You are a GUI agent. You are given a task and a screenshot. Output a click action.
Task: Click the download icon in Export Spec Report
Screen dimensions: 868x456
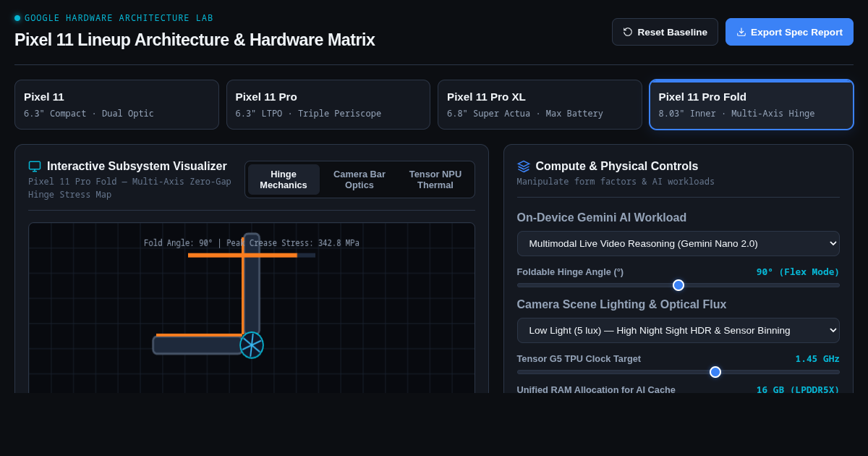(x=741, y=32)
